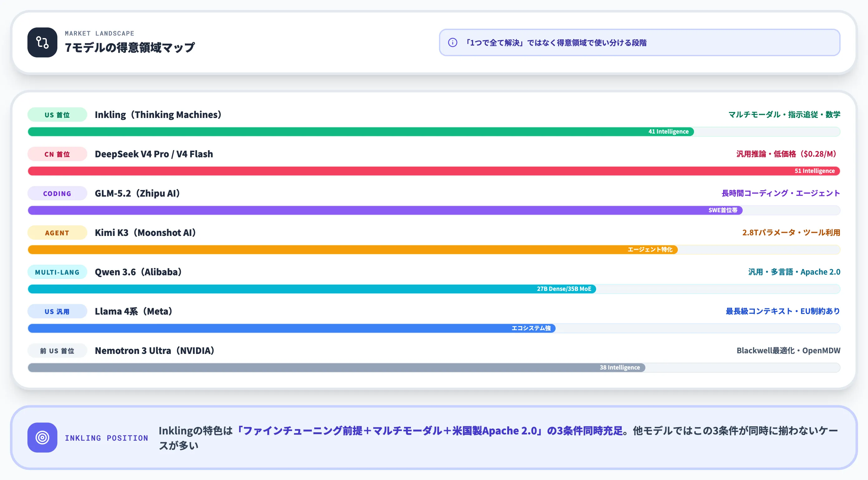The image size is (868, 480).
Task: Click the red DeepSeek 51 Intelligence bar
Action: (434, 171)
